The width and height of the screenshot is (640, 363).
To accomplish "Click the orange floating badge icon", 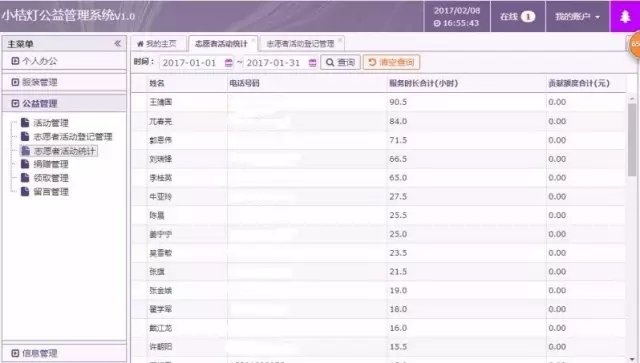I will (x=634, y=45).
